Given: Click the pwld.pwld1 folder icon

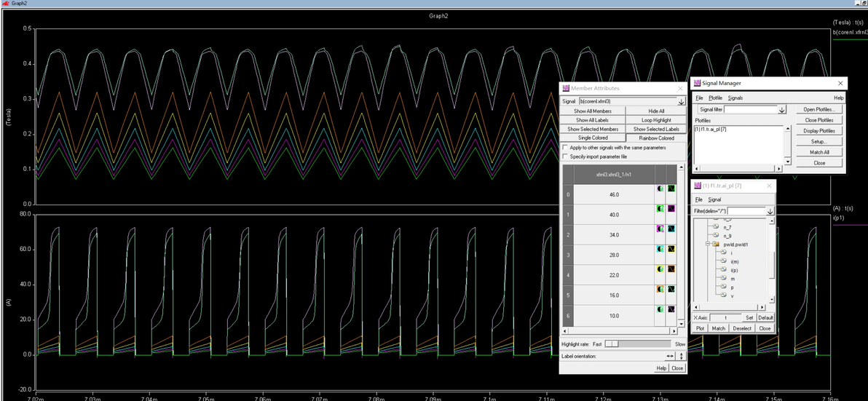Looking at the screenshot, I should [x=715, y=244].
